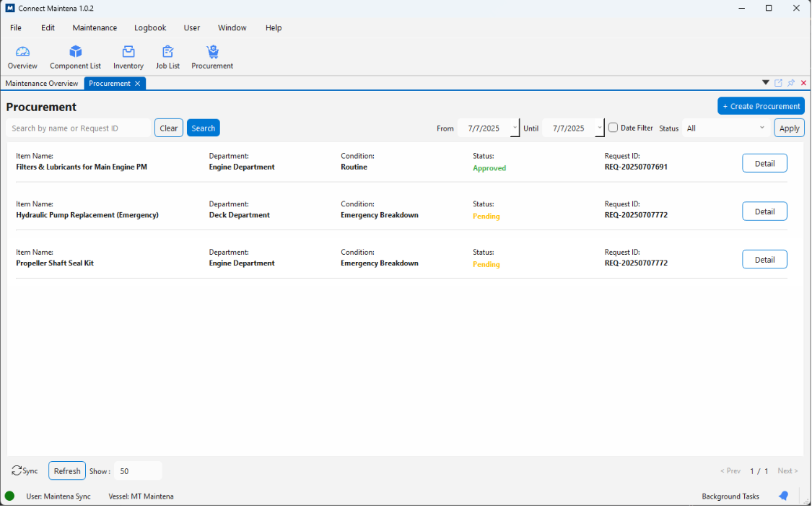812x508 pixels.
Task: Select item name Hydraulic Pump Replacement (Emergency)
Action: (87, 215)
